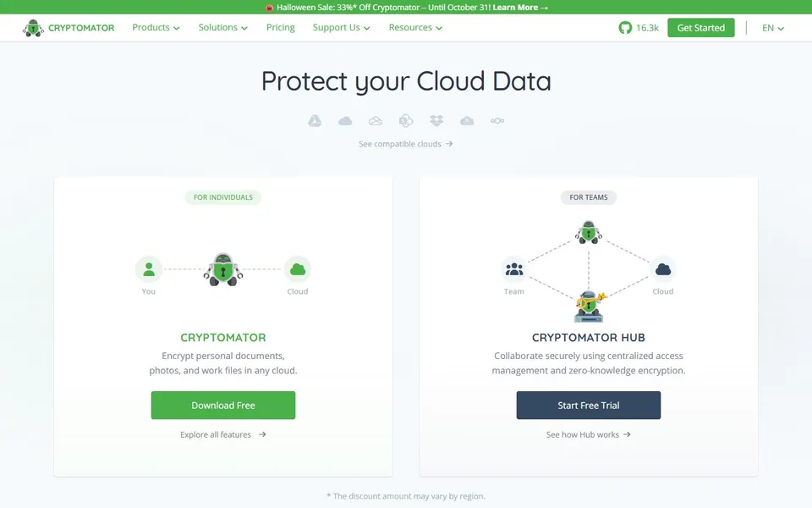
Task: Click the OneDrive outlined clouds icon
Action: 376,121
